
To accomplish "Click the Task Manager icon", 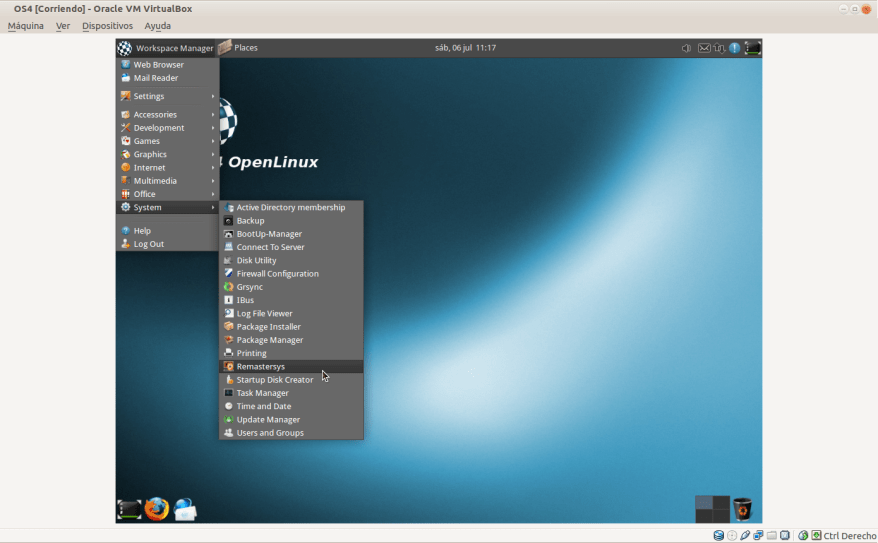I will tap(228, 393).
